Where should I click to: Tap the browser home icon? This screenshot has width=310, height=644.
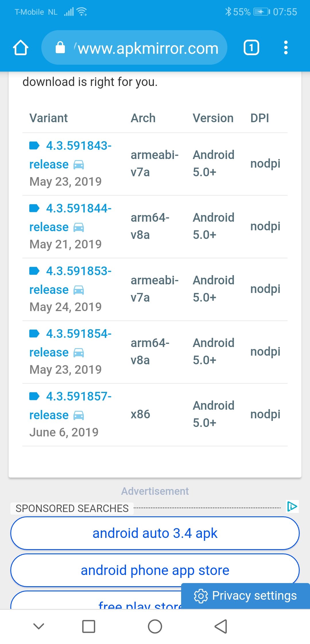pyautogui.click(x=21, y=47)
